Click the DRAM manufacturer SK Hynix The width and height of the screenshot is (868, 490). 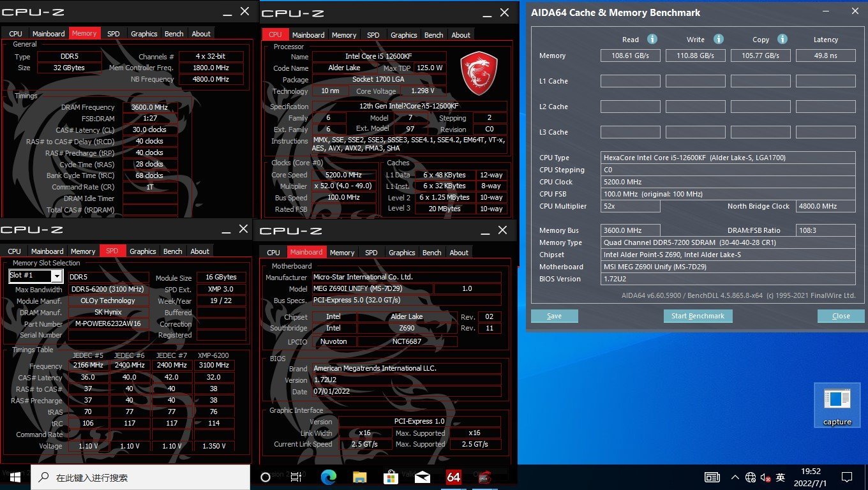(x=108, y=312)
